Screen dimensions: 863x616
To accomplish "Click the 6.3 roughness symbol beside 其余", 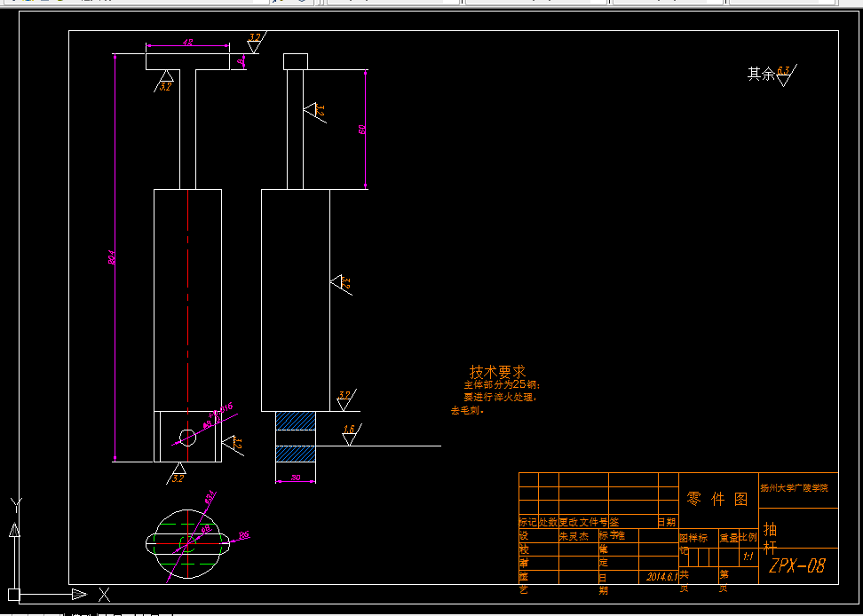I will point(786,75).
